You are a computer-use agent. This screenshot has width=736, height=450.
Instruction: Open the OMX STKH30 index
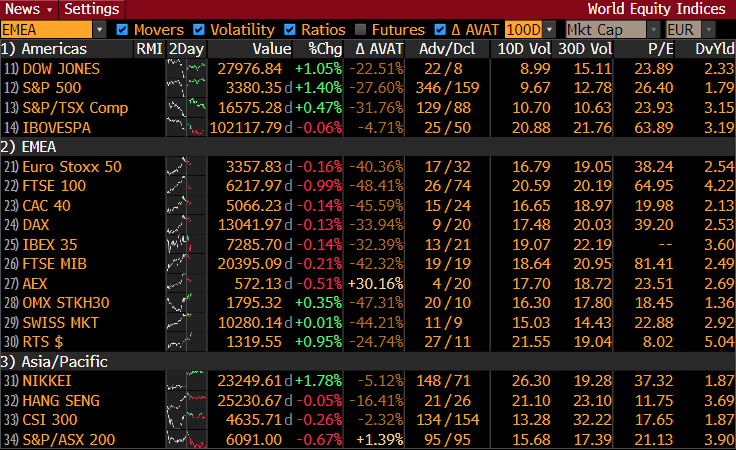click(x=66, y=303)
